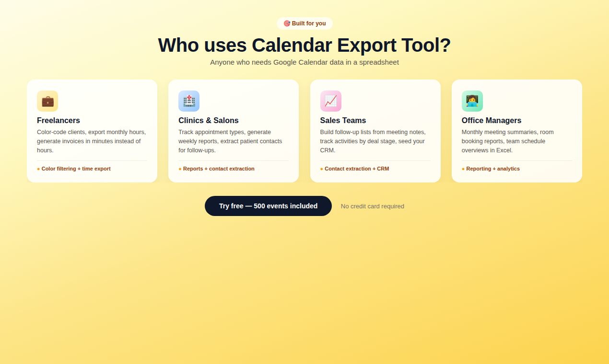Click the Clinics & Salons card title
This screenshot has width=609, height=364.
[x=208, y=120]
